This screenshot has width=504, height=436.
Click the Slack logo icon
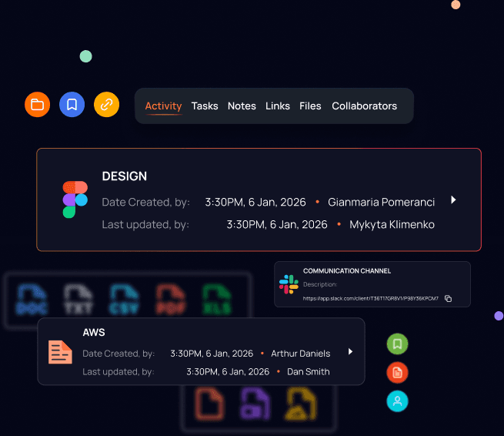(x=289, y=284)
